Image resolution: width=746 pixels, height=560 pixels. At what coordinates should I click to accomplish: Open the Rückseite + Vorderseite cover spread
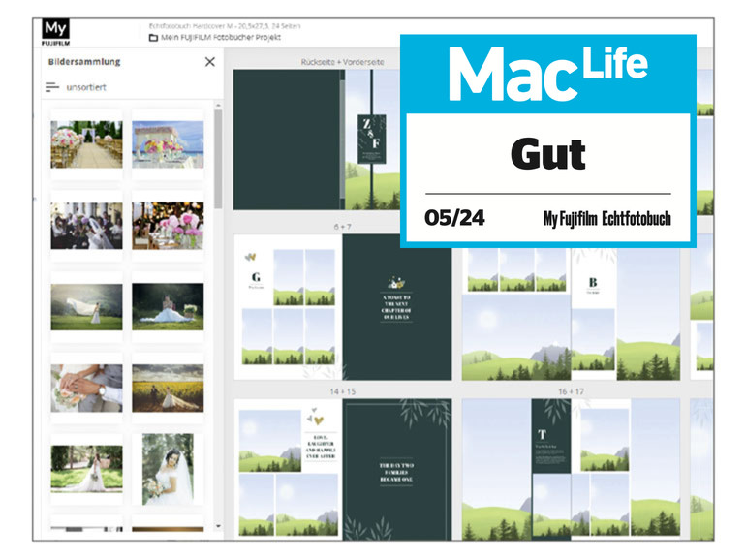coord(317,140)
